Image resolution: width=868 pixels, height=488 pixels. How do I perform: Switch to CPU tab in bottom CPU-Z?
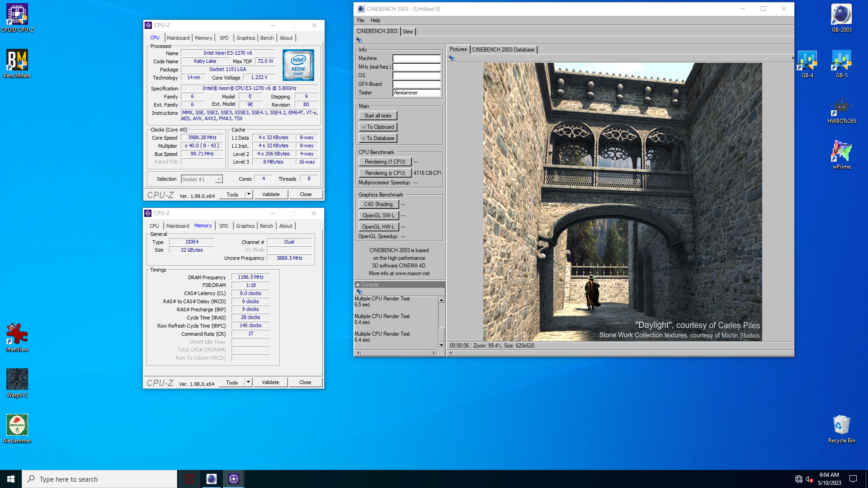pos(155,226)
